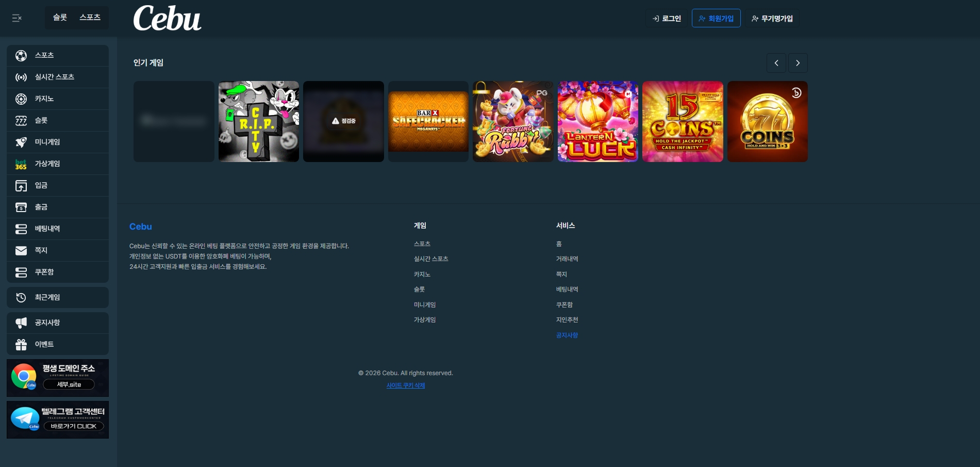Screen dimensions: 980x467
Task: Click the footer 미니게임 link
Action: [x=425, y=305]
